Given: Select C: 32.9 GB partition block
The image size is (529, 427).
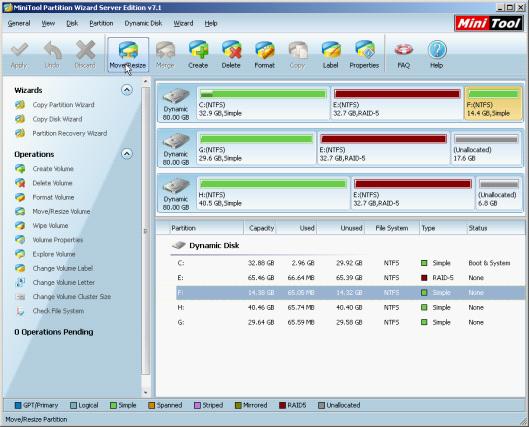Looking at the screenshot, I should [x=263, y=103].
